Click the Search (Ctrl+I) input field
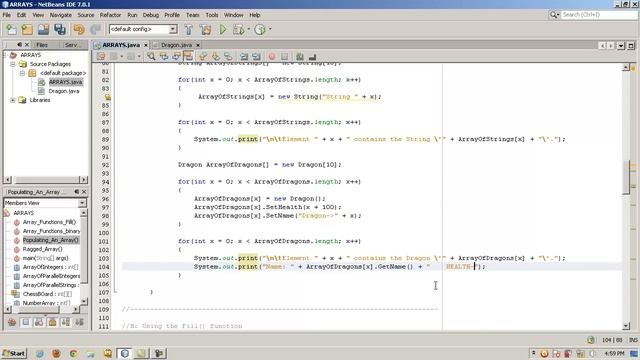Screen dimensions: 640x360 599,15
